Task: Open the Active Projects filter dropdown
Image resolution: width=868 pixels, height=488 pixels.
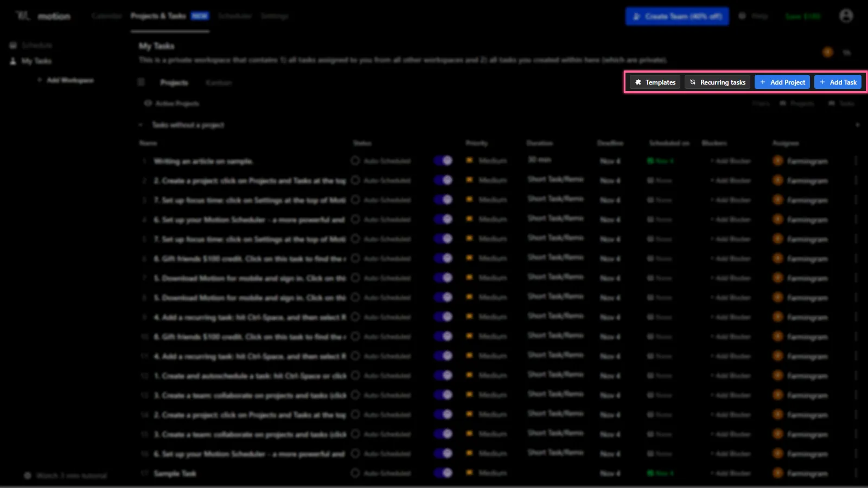Action: (171, 104)
